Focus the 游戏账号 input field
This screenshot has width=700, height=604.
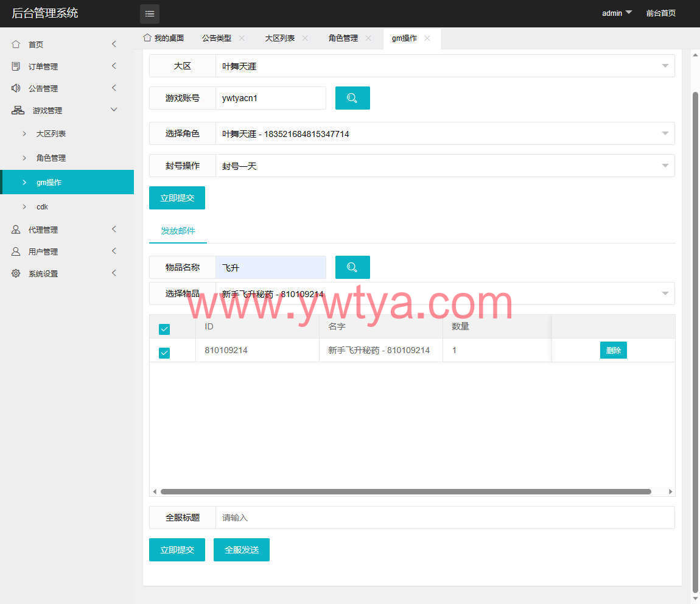[270, 98]
